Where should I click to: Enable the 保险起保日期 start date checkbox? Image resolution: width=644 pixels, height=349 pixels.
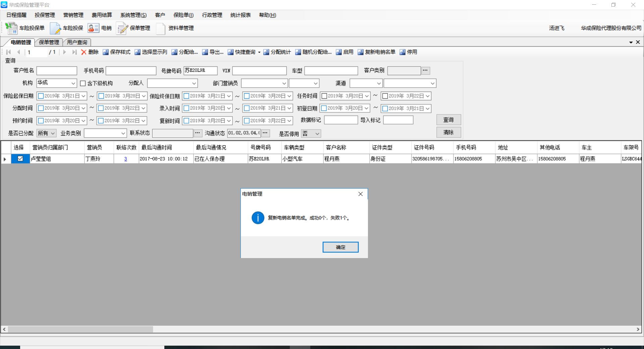[x=41, y=96]
